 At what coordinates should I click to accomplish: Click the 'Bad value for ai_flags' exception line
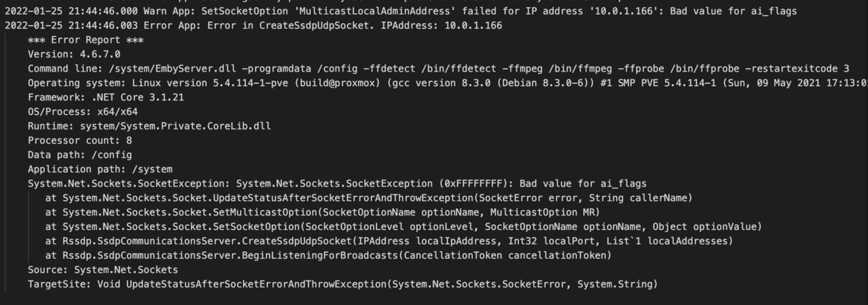pos(336,184)
